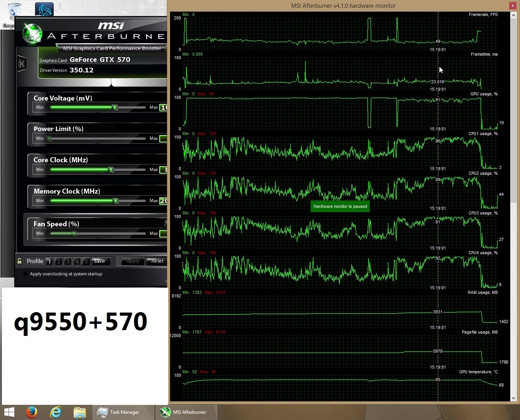520x420 pixels.
Task: Click the 'Hardware monitor is paused' tooltip
Action: (x=340, y=207)
